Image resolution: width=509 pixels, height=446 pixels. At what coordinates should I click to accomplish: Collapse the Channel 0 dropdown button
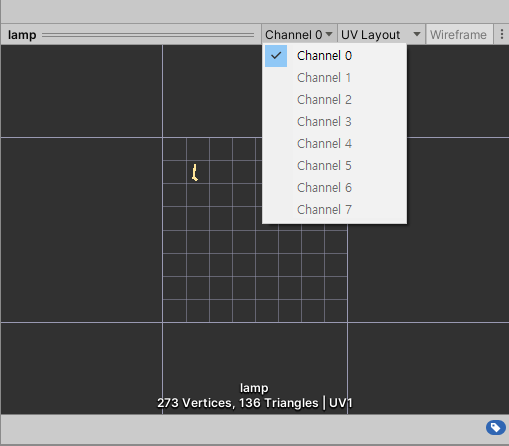pyautogui.click(x=299, y=34)
